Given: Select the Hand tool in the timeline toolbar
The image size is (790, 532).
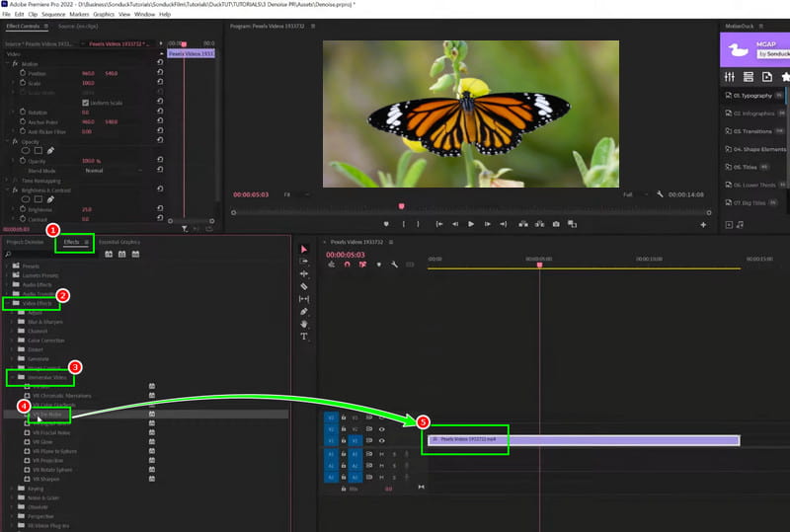Looking at the screenshot, I should (x=304, y=324).
